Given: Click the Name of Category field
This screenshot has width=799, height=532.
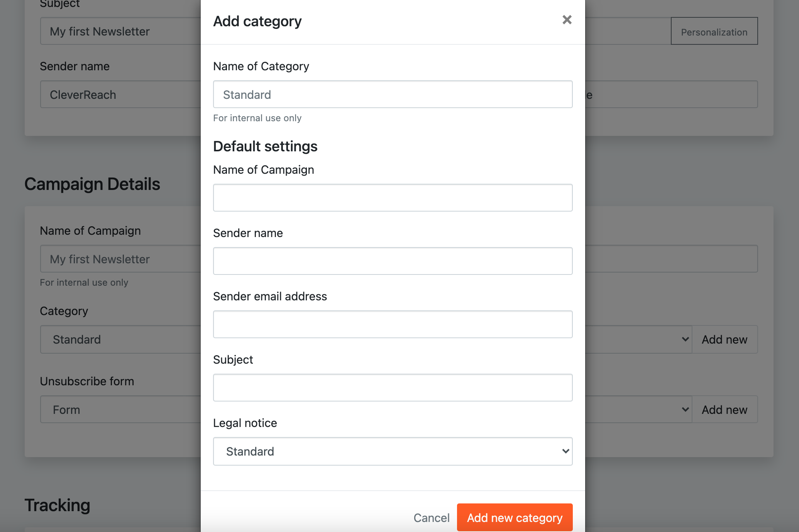Looking at the screenshot, I should pyautogui.click(x=393, y=94).
